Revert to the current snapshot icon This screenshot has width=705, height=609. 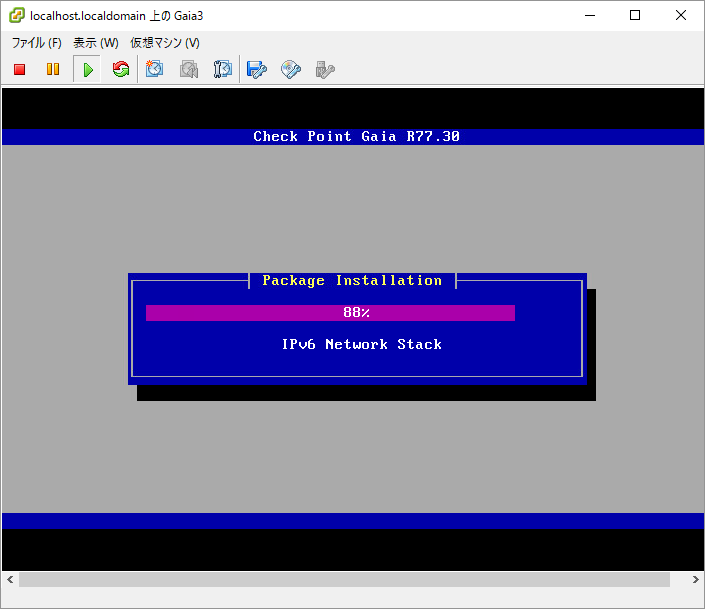(189, 69)
